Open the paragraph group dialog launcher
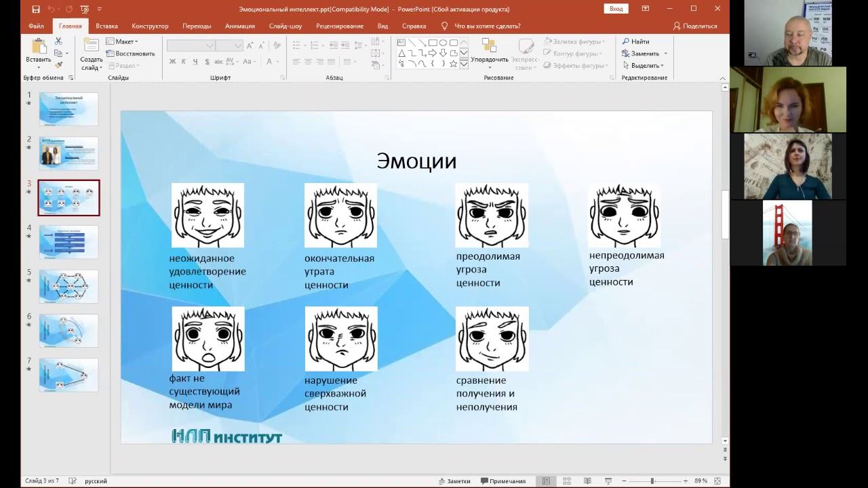Image resolution: width=868 pixels, height=488 pixels. 387,78
